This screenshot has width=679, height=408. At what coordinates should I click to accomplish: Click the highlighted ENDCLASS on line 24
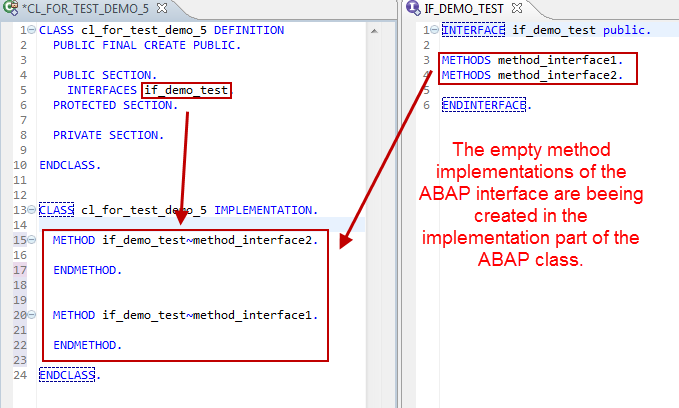point(67,375)
